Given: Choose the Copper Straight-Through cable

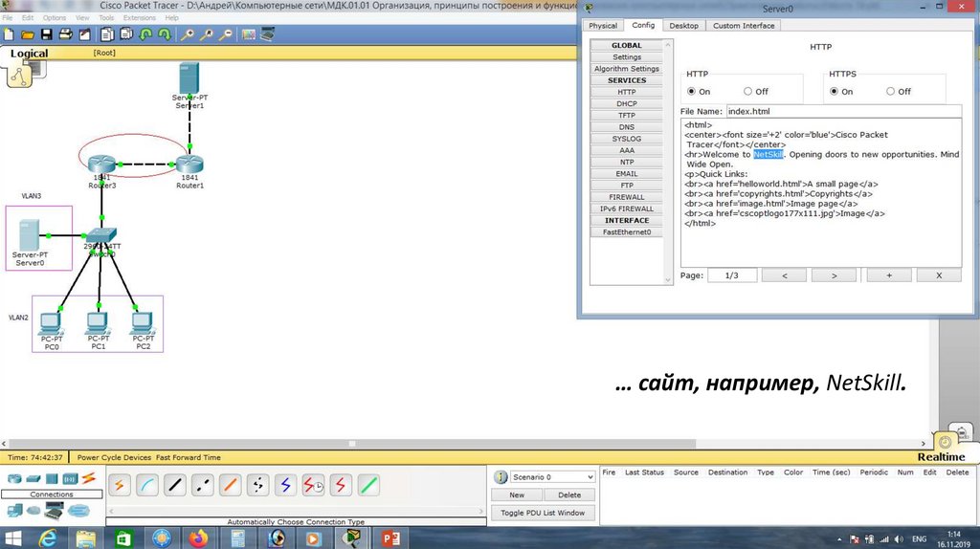Looking at the screenshot, I should pos(175,485).
